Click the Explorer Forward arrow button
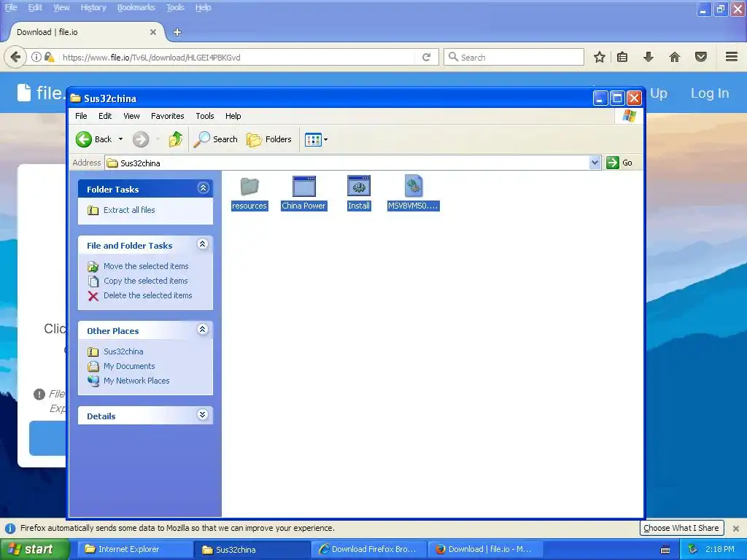The width and height of the screenshot is (747, 560). click(x=141, y=139)
